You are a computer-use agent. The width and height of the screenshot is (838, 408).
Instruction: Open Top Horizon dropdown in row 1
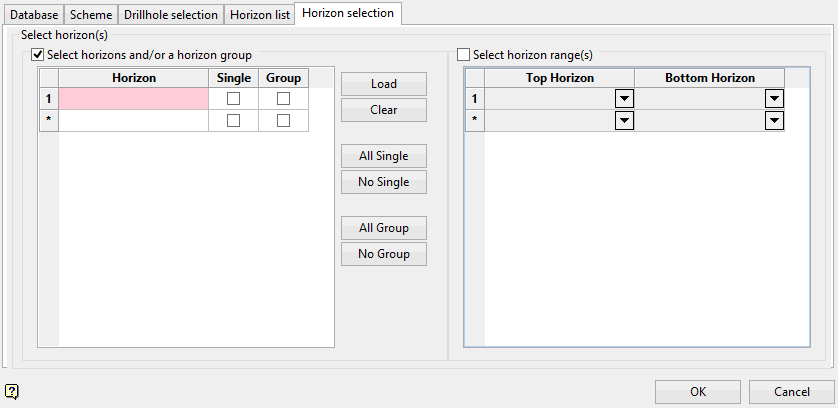click(x=624, y=99)
